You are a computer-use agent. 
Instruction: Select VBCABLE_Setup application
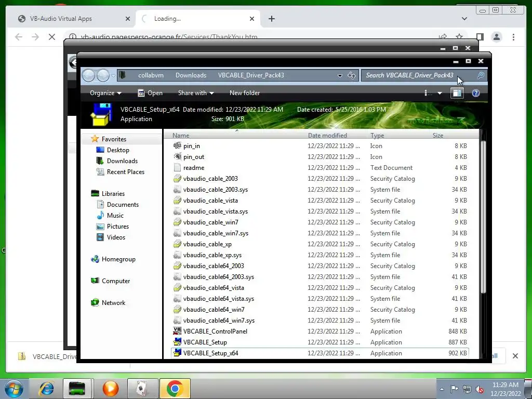pyautogui.click(x=205, y=342)
